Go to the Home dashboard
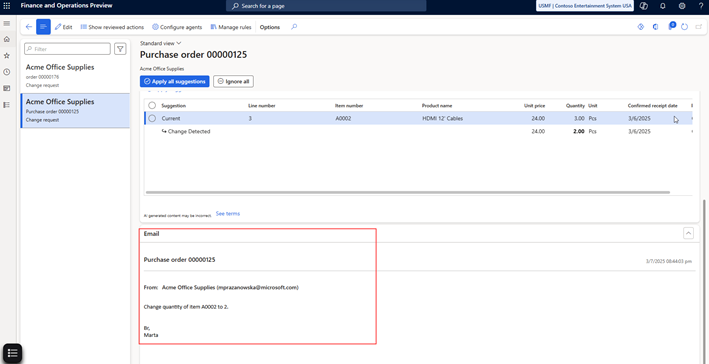Screen dimensions: 709x364 pyautogui.click(x=6, y=39)
